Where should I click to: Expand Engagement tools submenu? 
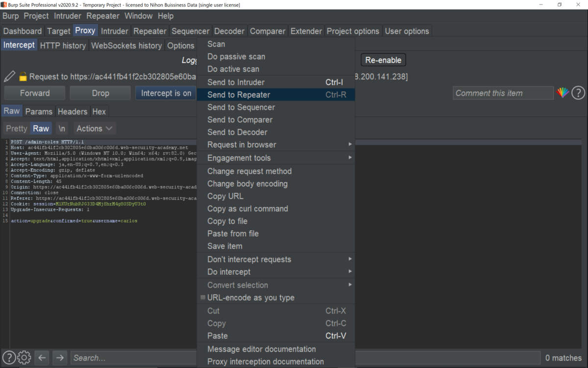[275, 158]
